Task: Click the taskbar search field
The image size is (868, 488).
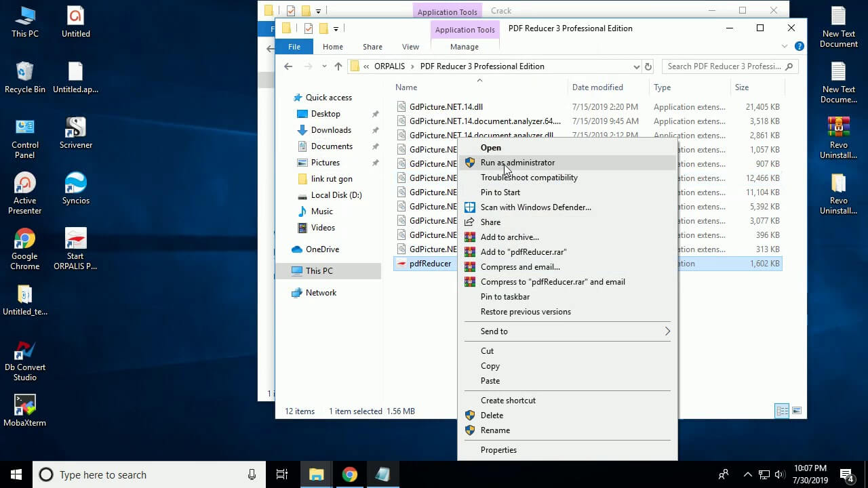Action: [148, 474]
